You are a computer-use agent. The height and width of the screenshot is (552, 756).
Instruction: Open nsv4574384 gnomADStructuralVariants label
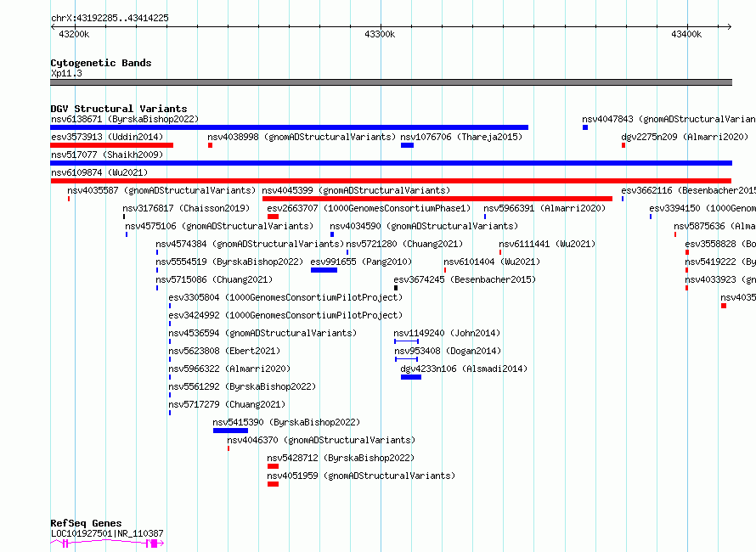coord(250,244)
